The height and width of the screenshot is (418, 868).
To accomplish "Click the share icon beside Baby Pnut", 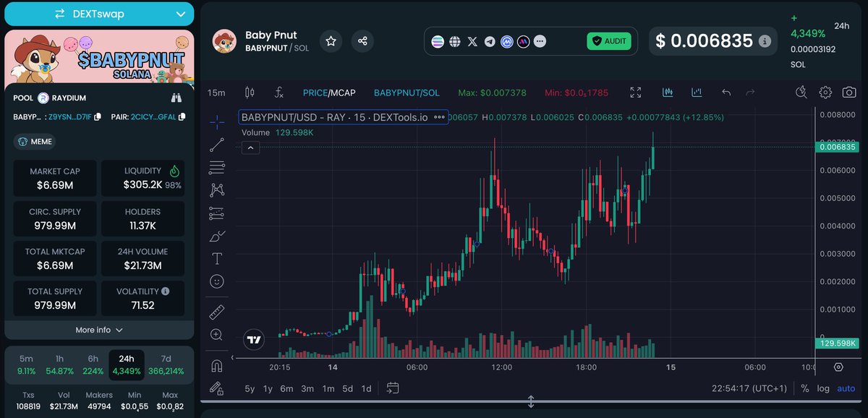I will [x=362, y=41].
